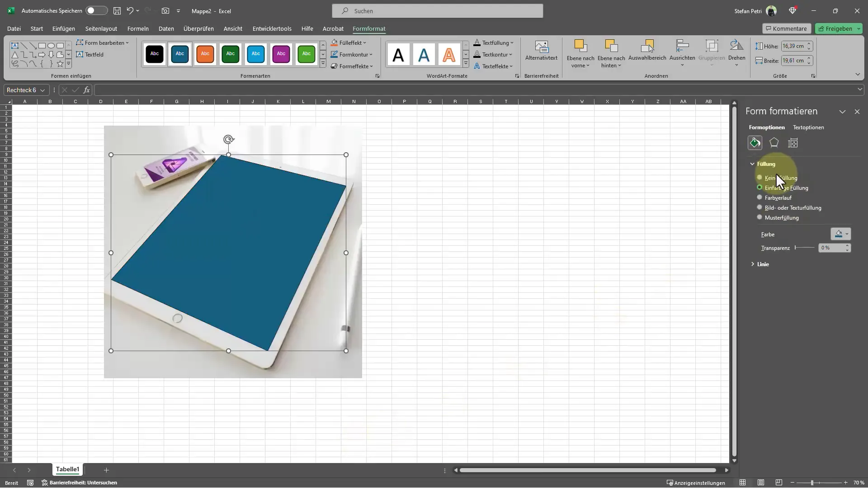Viewport: 868px width, 488px height.
Task: Click the Höhe height input field
Action: (794, 46)
